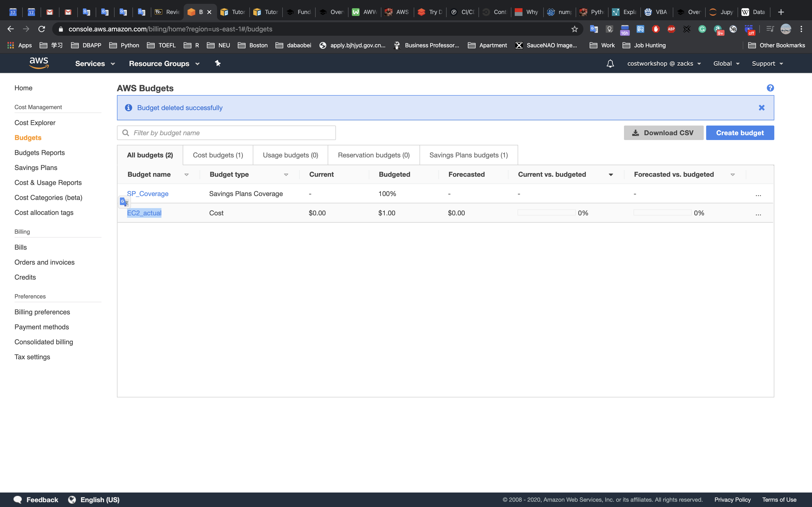Dismiss the Budget deleted successfully banner

tap(761, 108)
